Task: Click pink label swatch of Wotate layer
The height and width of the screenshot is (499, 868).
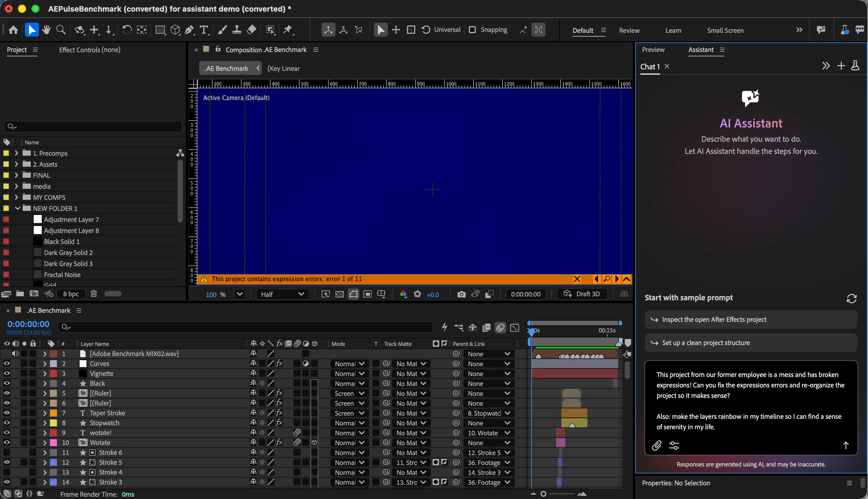Action: click(53, 443)
